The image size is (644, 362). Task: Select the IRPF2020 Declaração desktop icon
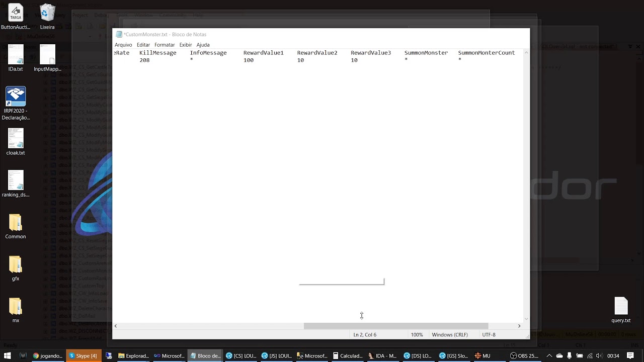pos(16,103)
